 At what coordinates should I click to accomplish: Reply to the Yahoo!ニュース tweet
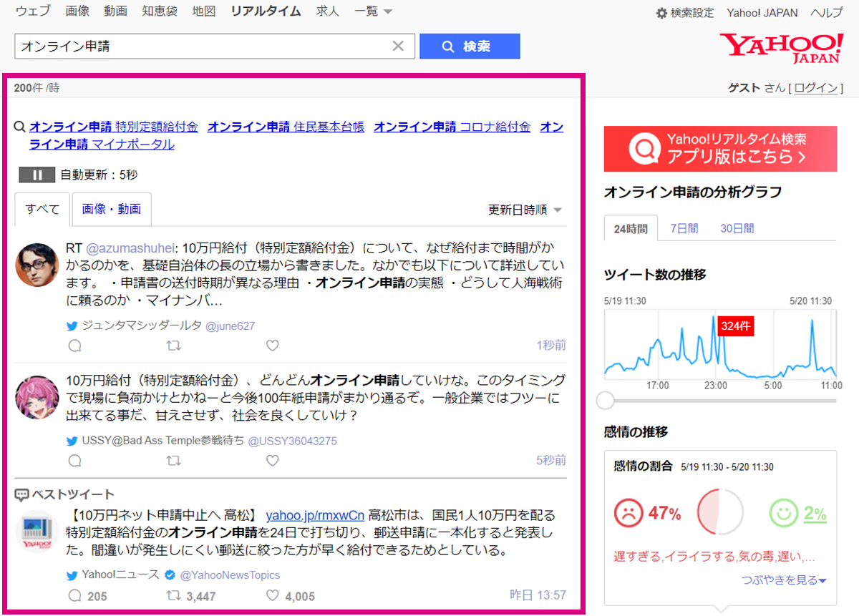(74, 595)
